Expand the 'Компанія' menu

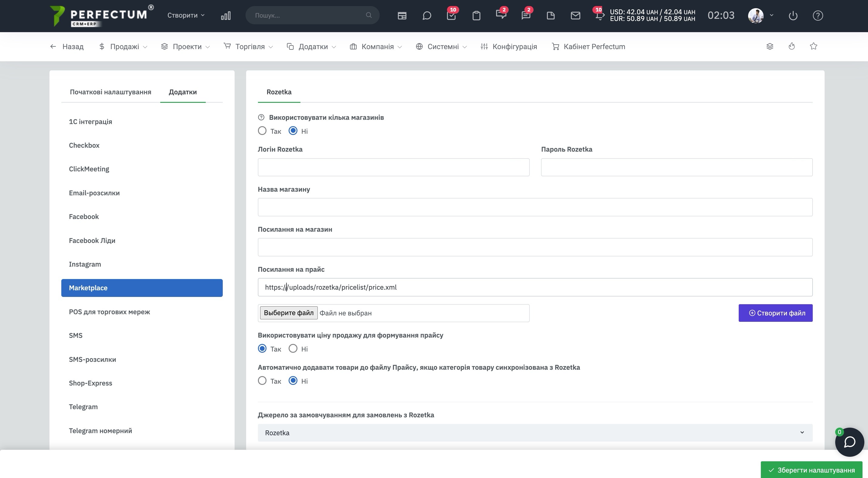pos(376,46)
